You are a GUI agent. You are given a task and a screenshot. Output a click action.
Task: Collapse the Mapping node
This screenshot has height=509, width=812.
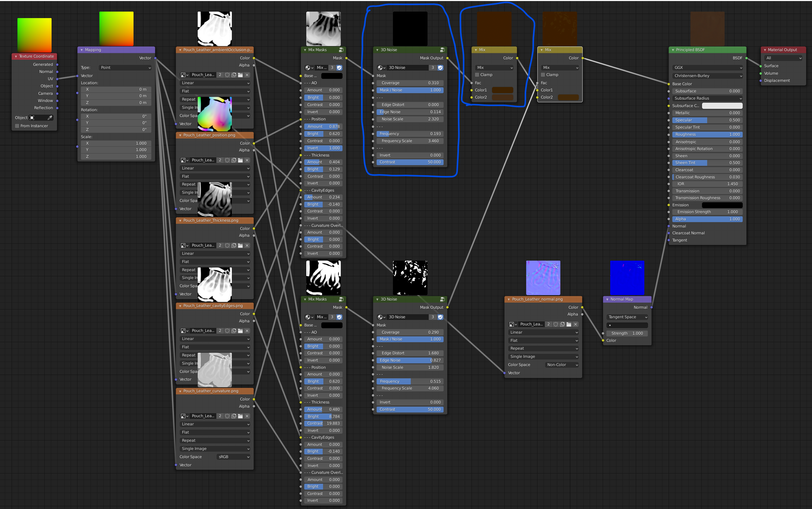(82, 50)
